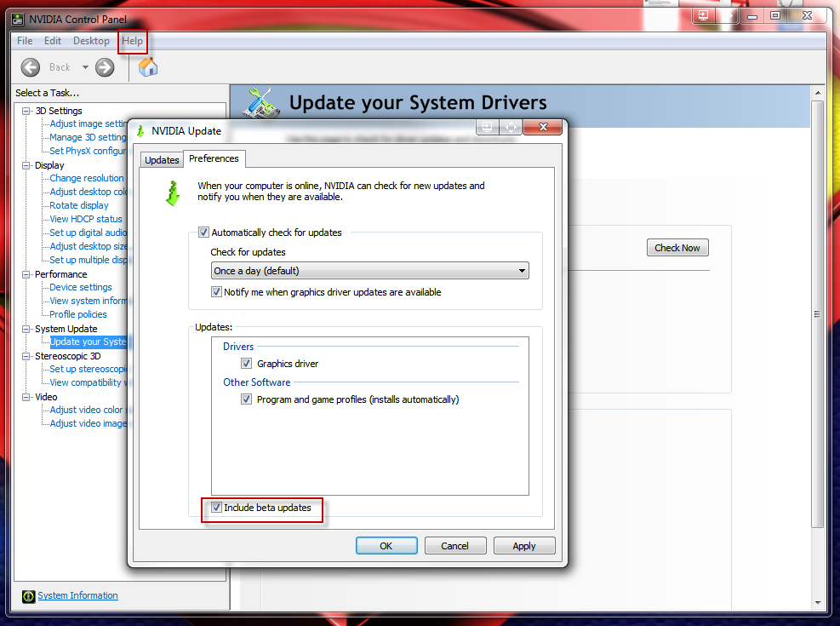The height and width of the screenshot is (626, 840).
Task: Disable Include beta updates checkbox
Action: [216, 508]
